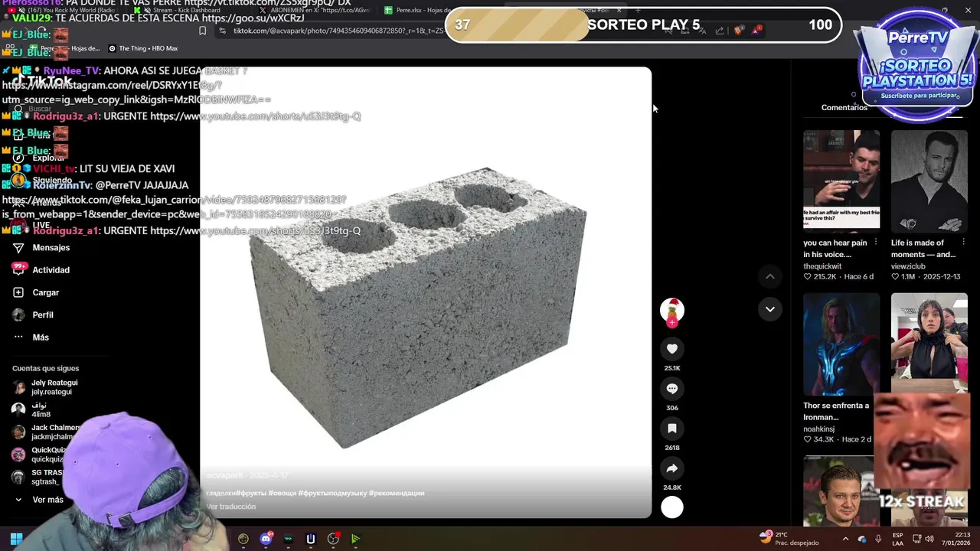
Task: Click the viewzclub username link
Action: pos(908,266)
